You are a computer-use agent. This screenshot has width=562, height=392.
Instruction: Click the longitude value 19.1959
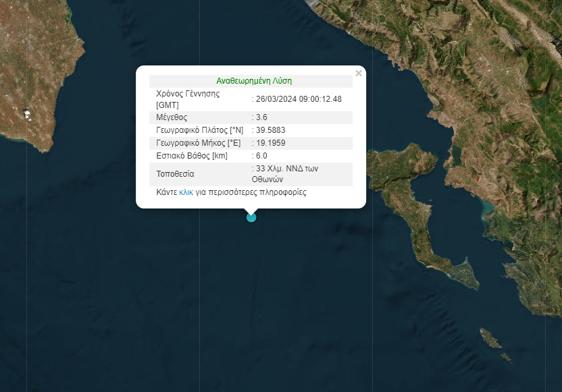pos(269,143)
